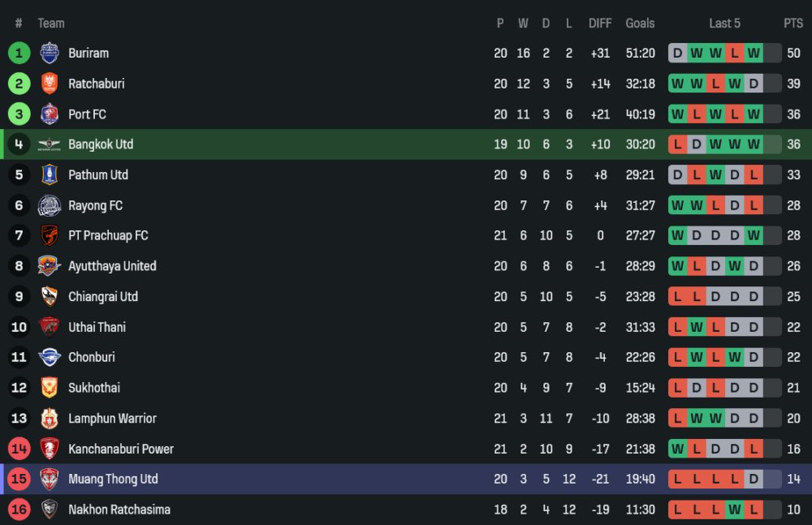Click the PT Prachuap FC badge
Image resolution: width=812 pixels, height=525 pixels.
pos(50,236)
